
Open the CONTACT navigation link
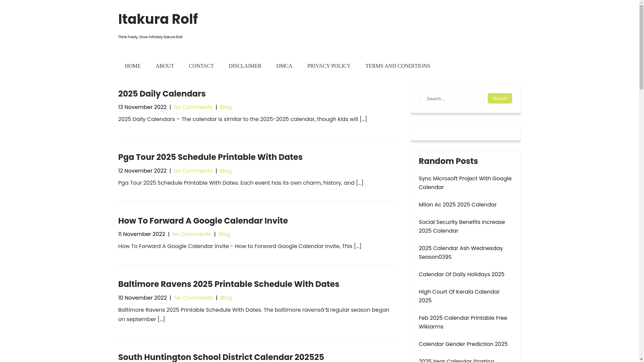201,66
